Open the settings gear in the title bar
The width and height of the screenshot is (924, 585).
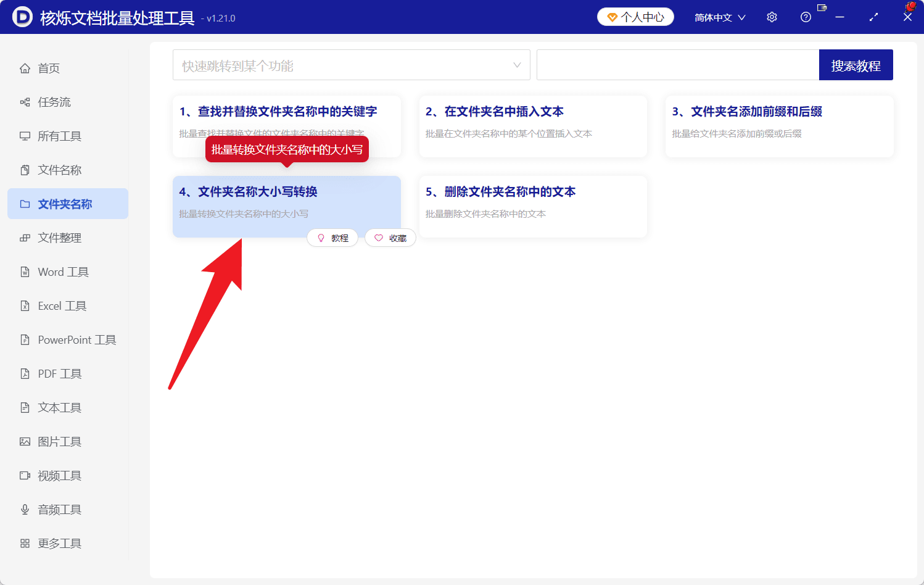772,17
